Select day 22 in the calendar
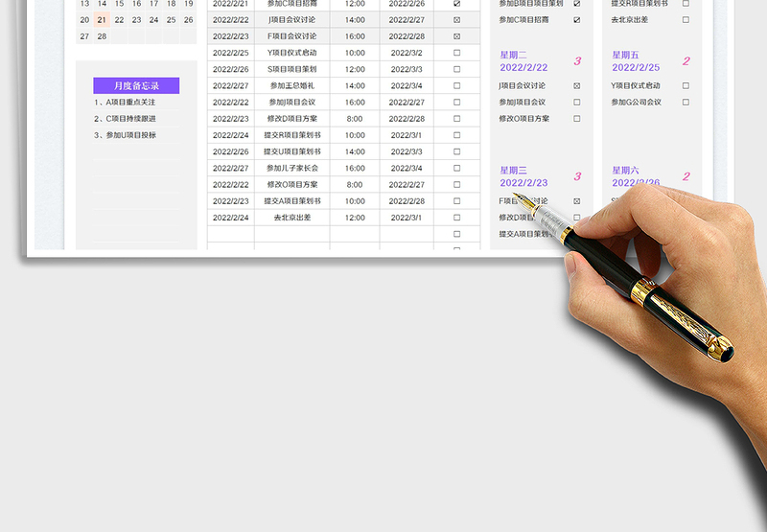The width and height of the screenshot is (767, 532). pos(119,20)
